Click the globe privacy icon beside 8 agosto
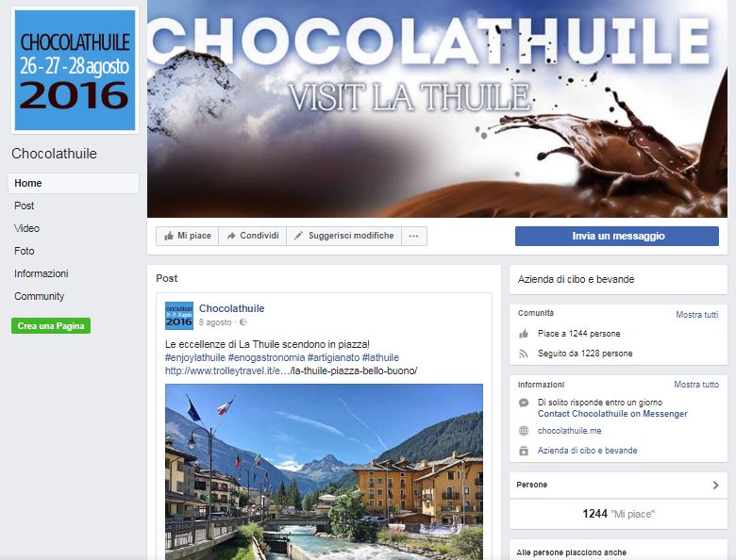 point(243,322)
